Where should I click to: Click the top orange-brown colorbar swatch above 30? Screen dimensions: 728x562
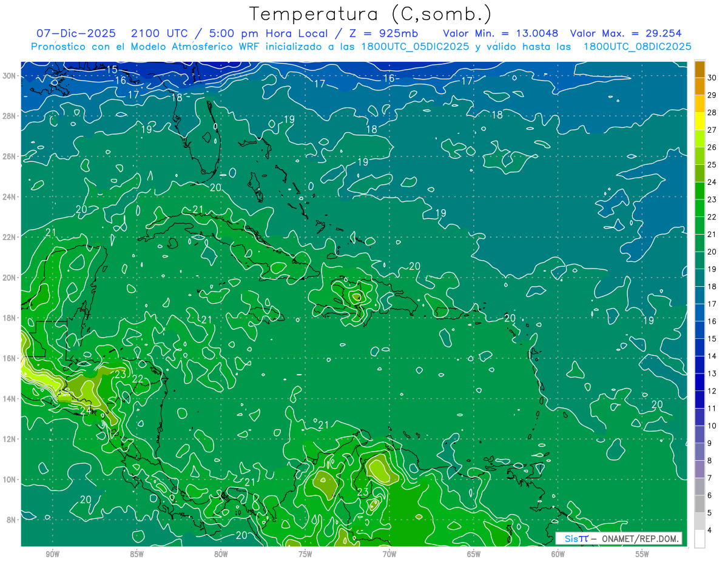tap(700, 69)
